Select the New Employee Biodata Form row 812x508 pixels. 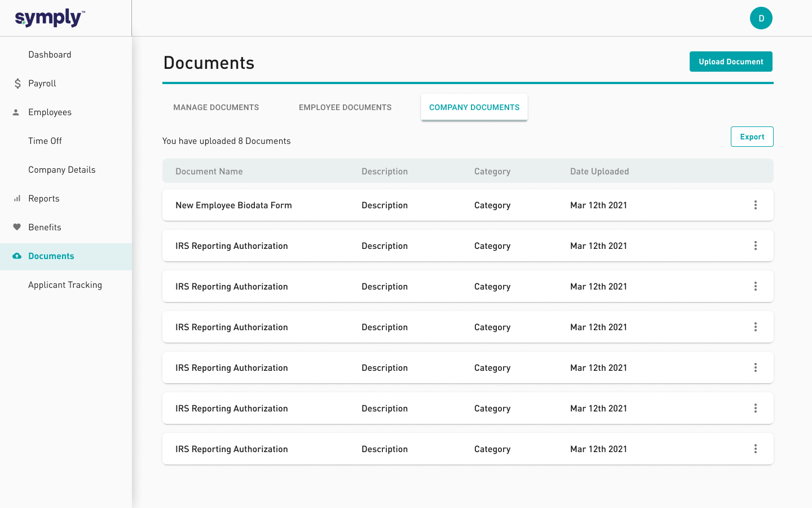[233, 205]
